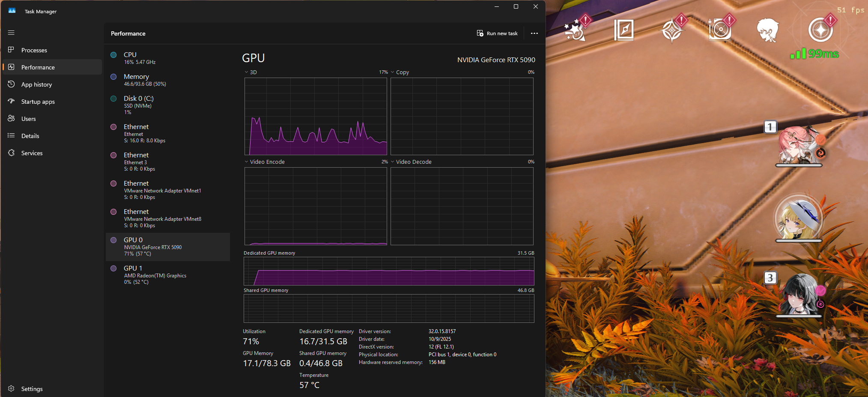Click the 57 °C temperature reading below stats
This screenshot has width=868, height=397.
(309, 385)
